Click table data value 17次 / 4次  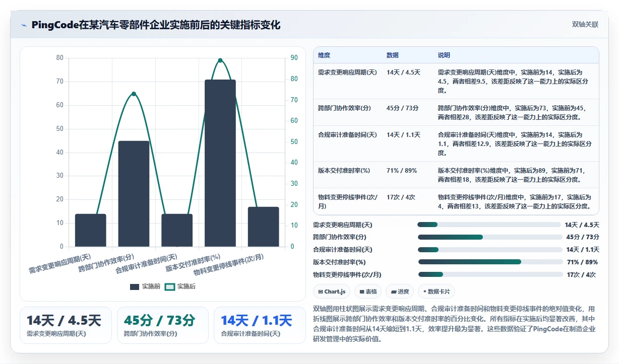[x=401, y=197]
